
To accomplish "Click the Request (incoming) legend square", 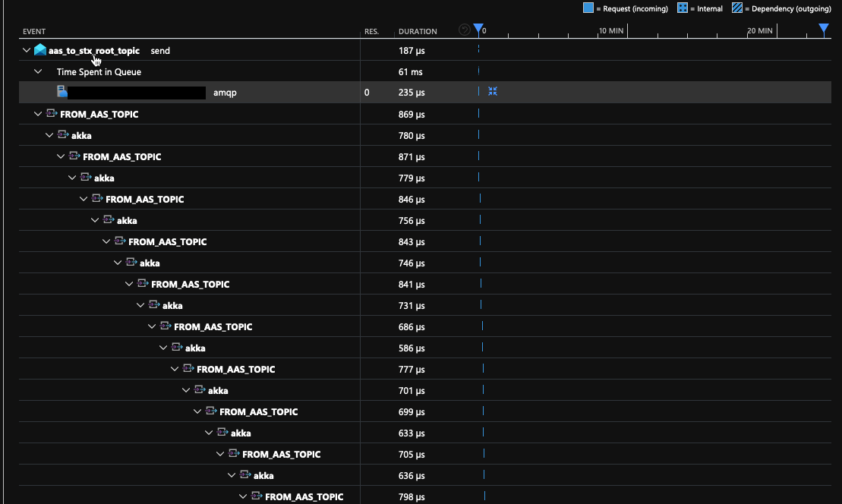I will (588, 8).
